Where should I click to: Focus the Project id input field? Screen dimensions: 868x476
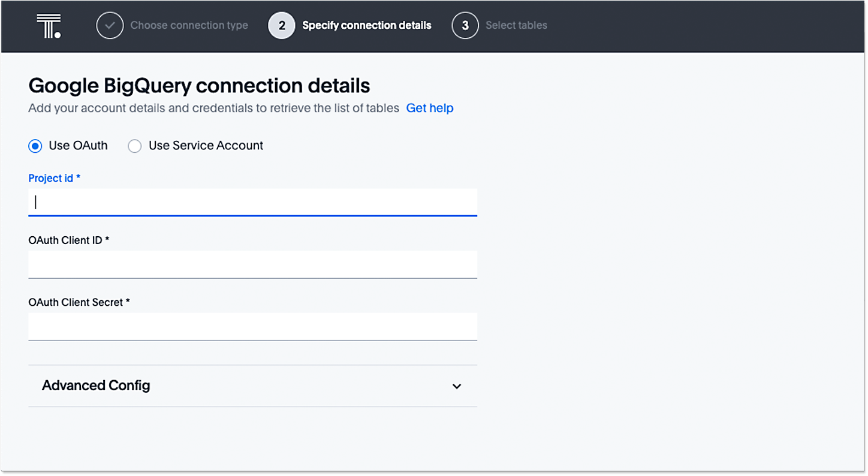(252, 203)
